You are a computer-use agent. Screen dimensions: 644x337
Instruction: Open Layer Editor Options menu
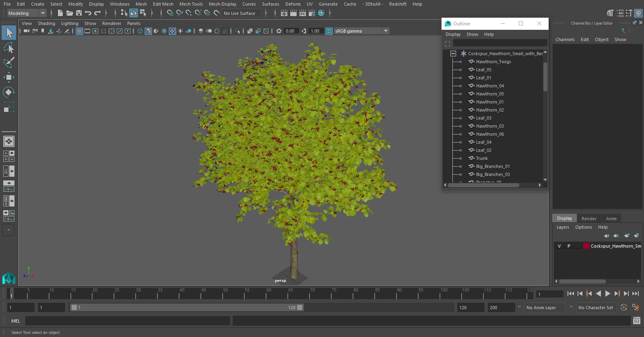click(583, 227)
